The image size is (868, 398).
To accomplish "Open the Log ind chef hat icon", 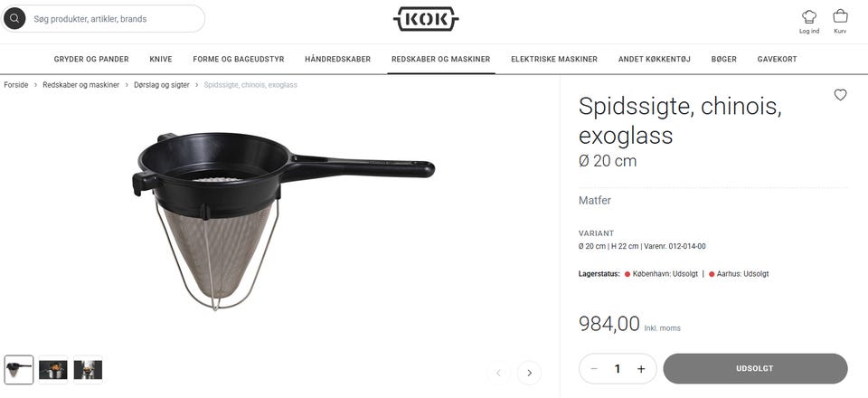I will [x=808, y=16].
